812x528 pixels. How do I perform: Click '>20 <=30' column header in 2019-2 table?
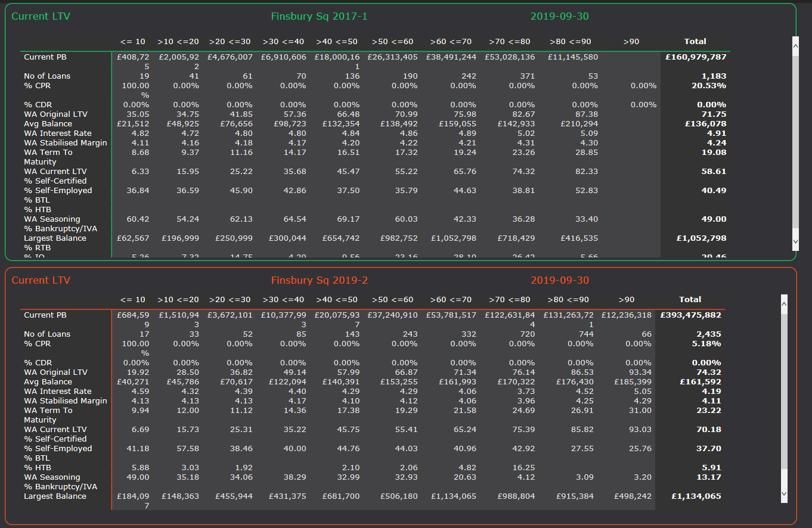(230, 300)
